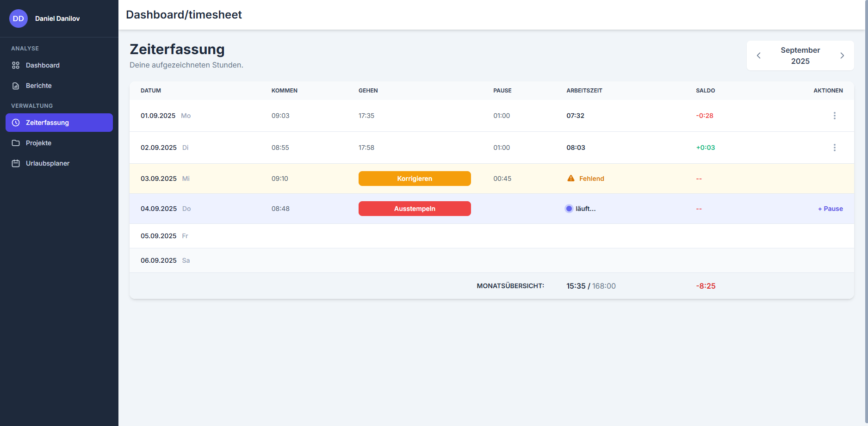Click the + Pause link
This screenshot has width=868, height=426.
point(830,209)
